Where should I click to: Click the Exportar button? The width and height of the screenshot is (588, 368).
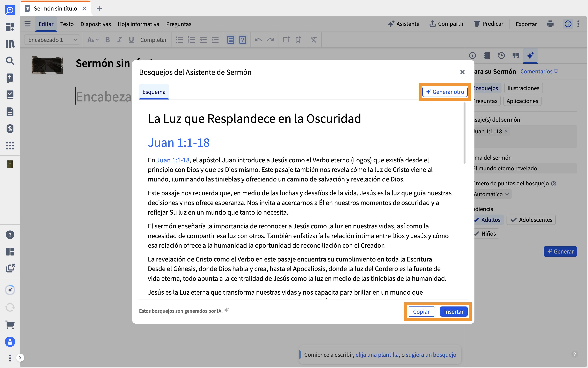pyautogui.click(x=526, y=24)
